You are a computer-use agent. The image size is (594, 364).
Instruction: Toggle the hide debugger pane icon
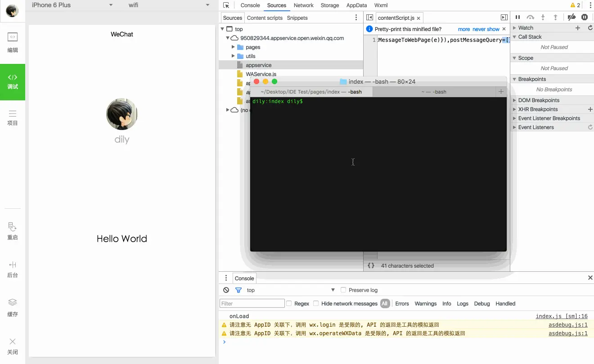[x=504, y=18]
